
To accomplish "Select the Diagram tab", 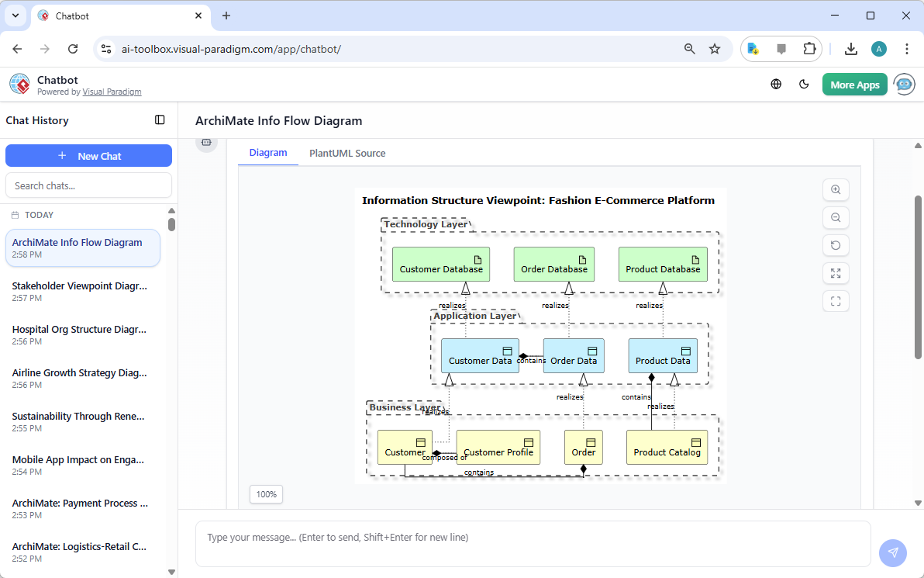I will 267,153.
